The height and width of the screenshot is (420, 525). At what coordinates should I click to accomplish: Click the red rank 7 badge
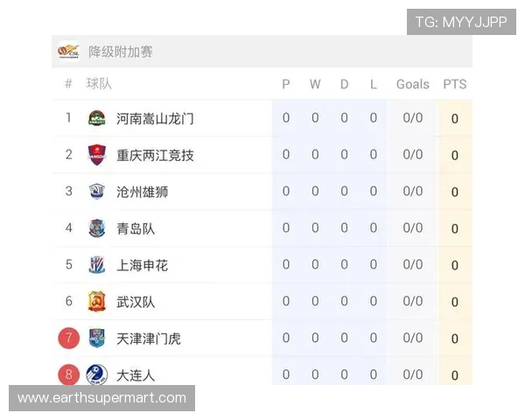point(68,338)
